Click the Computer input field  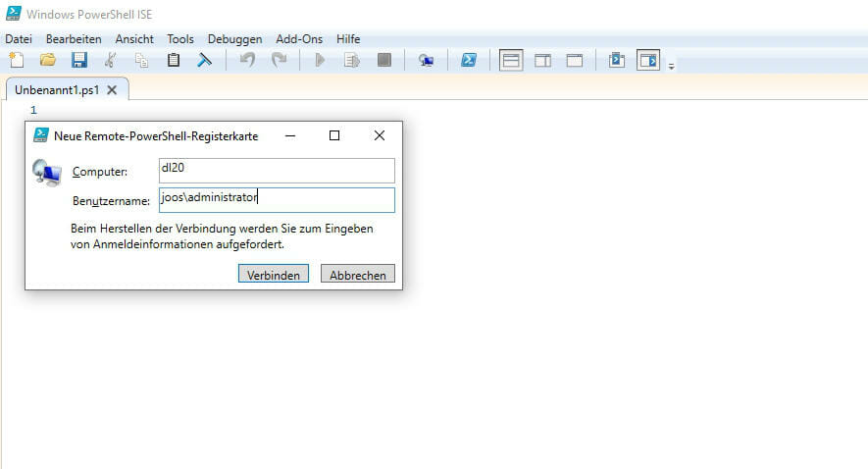[277, 171]
